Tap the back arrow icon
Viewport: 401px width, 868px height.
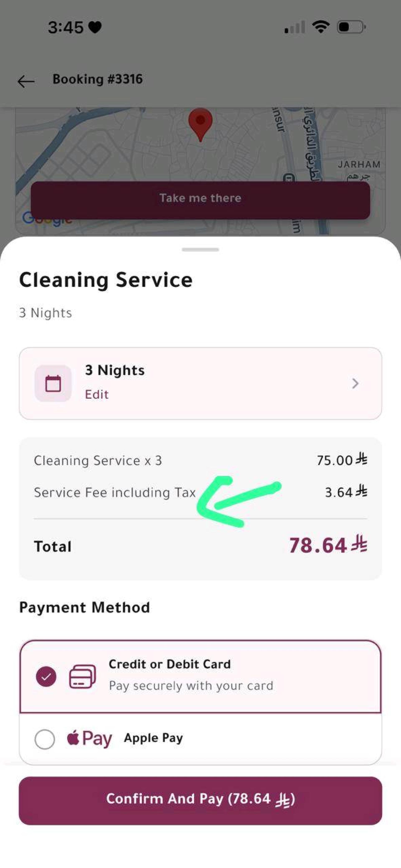pyautogui.click(x=26, y=81)
